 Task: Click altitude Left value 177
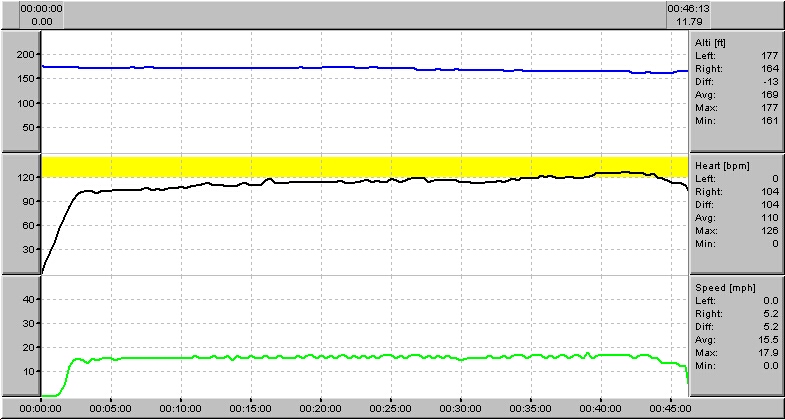[x=771, y=56]
